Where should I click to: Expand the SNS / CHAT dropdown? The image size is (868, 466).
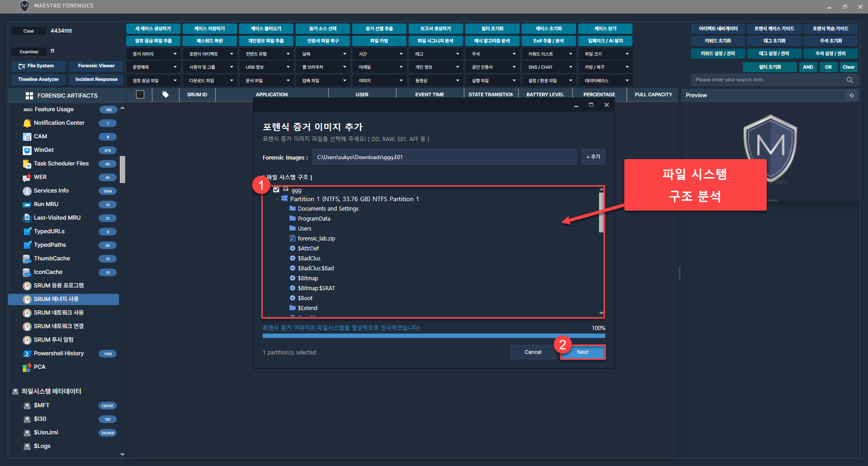[549, 67]
